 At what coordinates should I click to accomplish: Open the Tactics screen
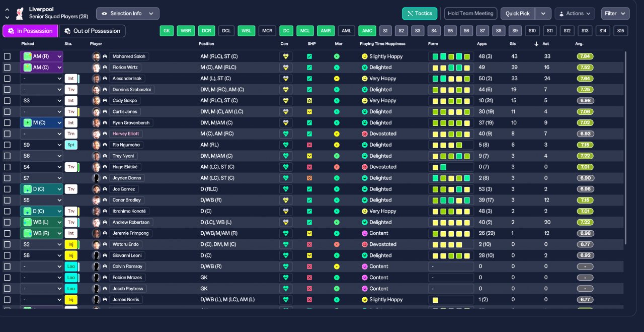[420, 14]
